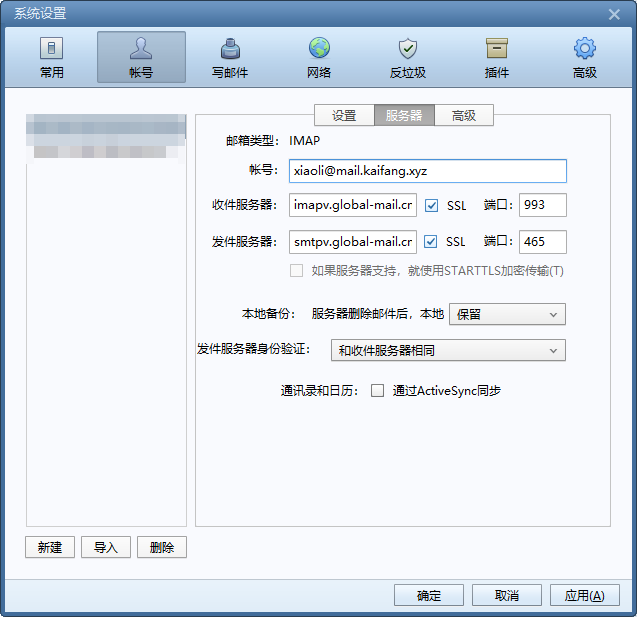Screen dimensions: 637x617
Task: Click the incoming port 993 field
Action: (x=543, y=205)
